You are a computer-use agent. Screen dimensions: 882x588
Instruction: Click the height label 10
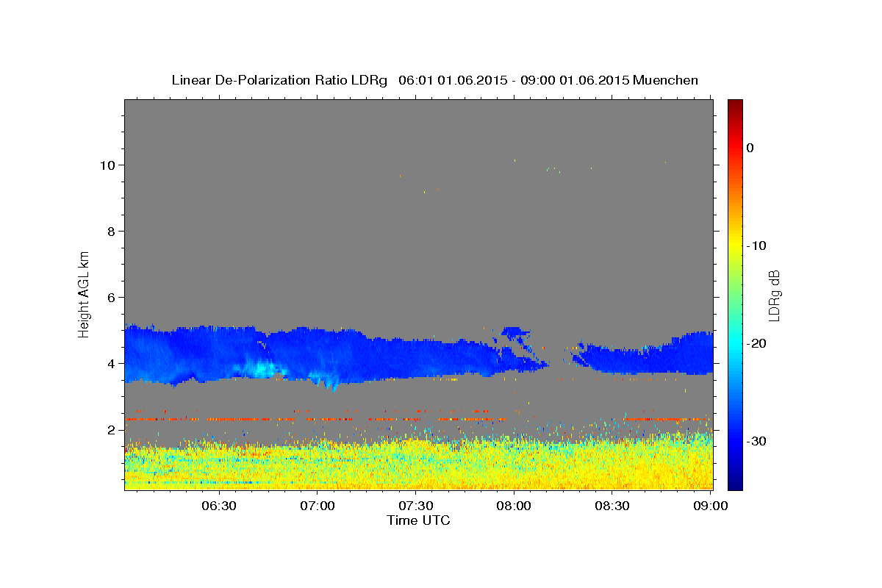coord(109,165)
